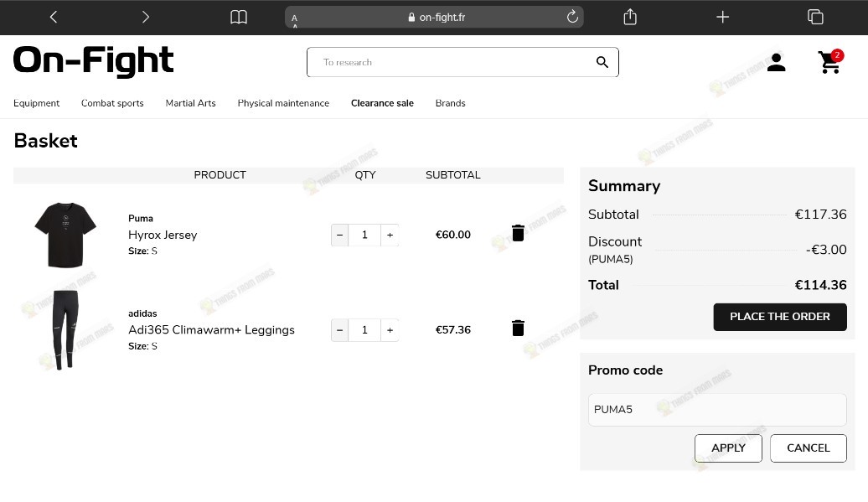Go back using the browser back arrow

pyautogui.click(x=53, y=17)
